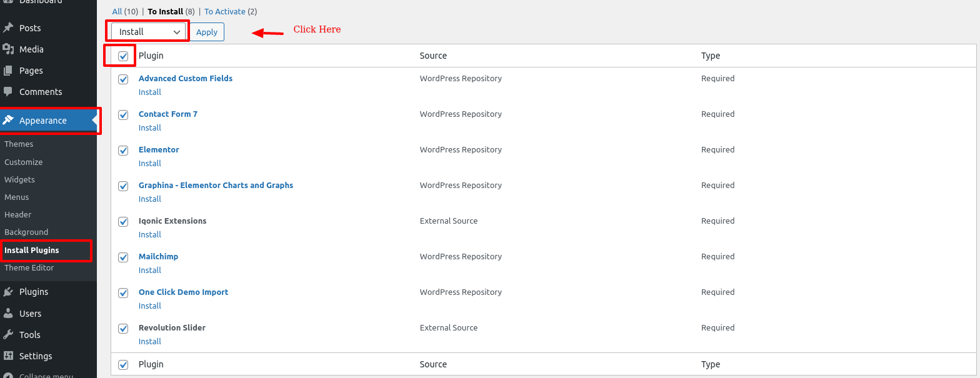The height and width of the screenshot is (378, 980).
Task: Open the Advanced Custom Fields plugin link
Action: point(186,78)
